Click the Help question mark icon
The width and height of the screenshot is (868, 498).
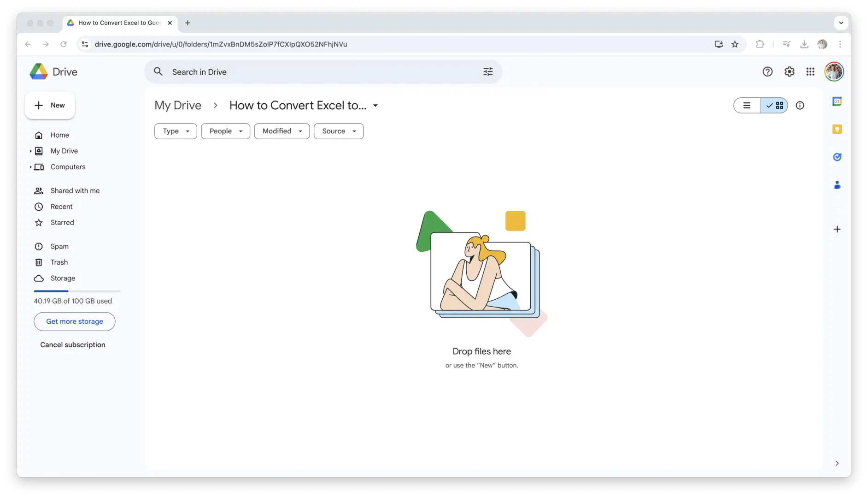tap(767, 72)
